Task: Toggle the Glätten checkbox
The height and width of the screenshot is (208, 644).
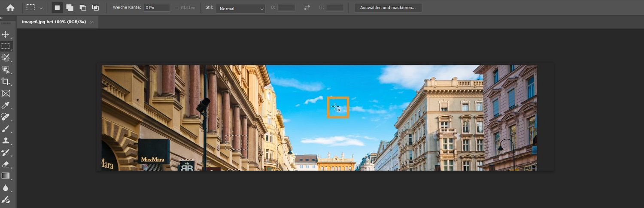Action: coord(177,8)
